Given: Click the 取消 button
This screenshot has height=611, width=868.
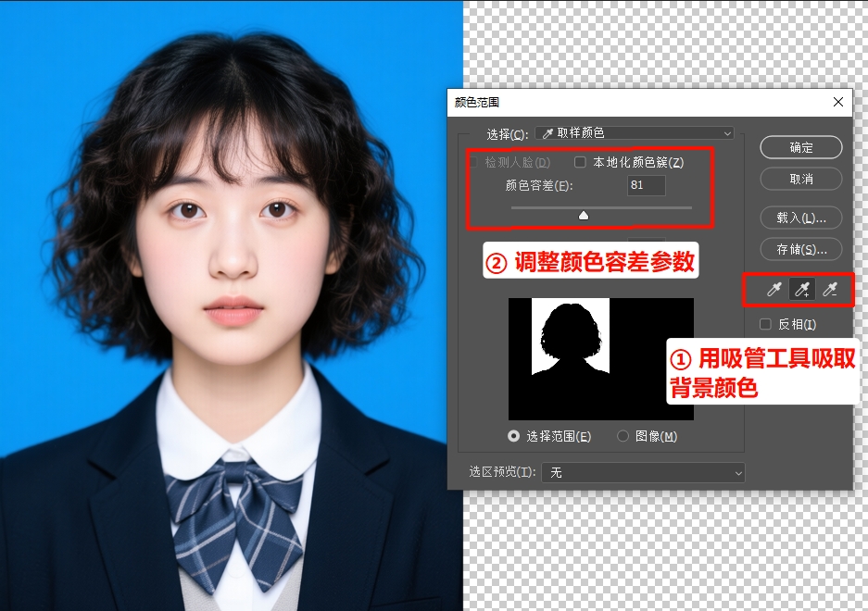Looking at the screenshot, I should click(x=801, y=178).
